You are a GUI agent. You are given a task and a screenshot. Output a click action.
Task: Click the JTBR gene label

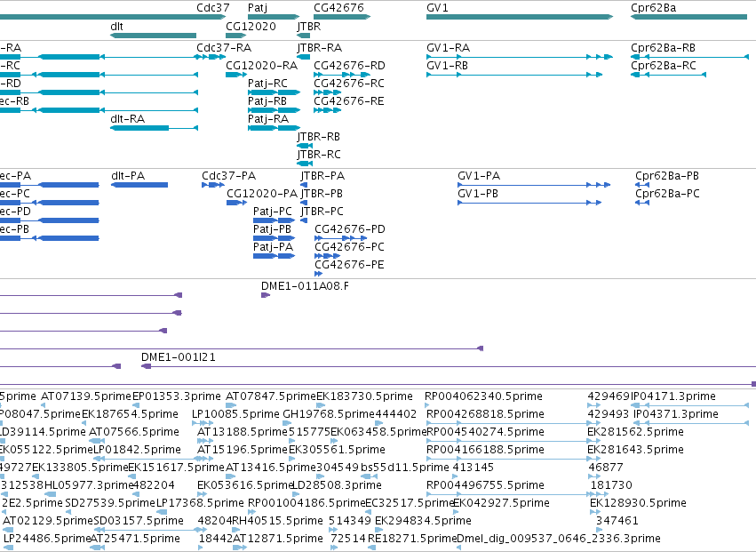[308, 26]
